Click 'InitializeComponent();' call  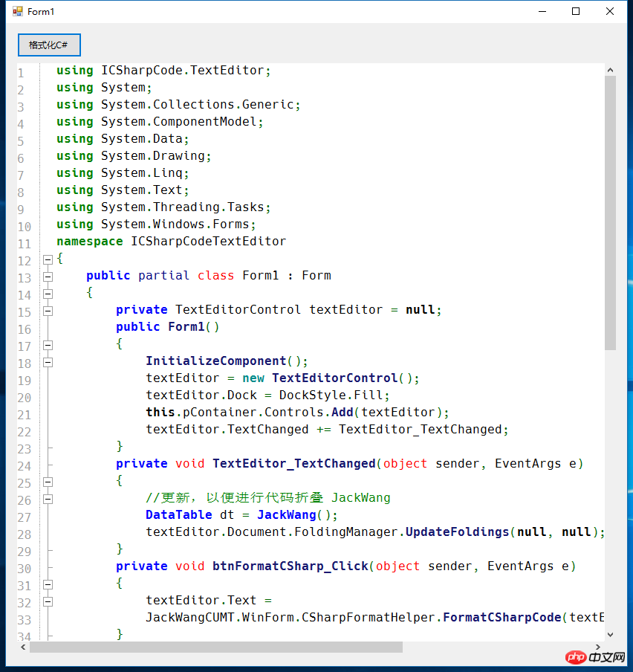(227, 361)
